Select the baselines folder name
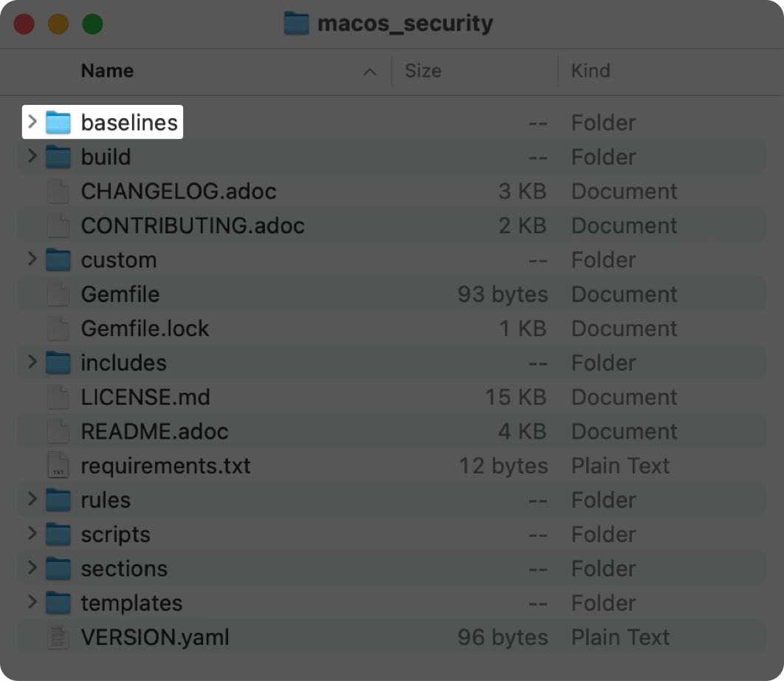 (x=129, y=123)
